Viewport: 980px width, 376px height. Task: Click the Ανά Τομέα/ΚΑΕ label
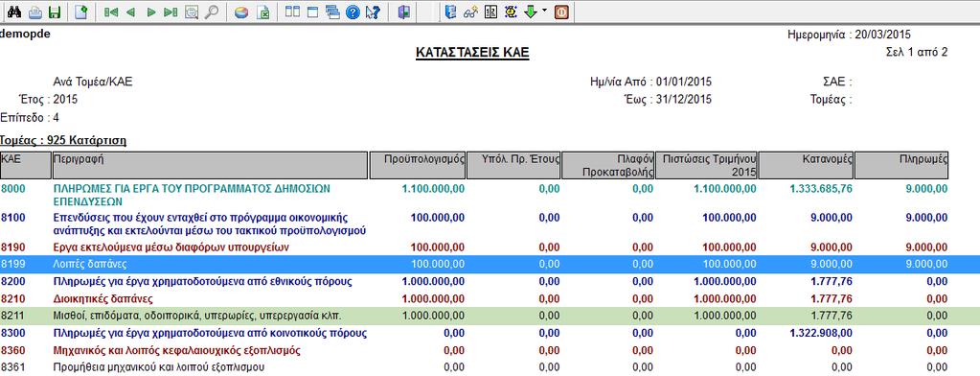[93, 82]
